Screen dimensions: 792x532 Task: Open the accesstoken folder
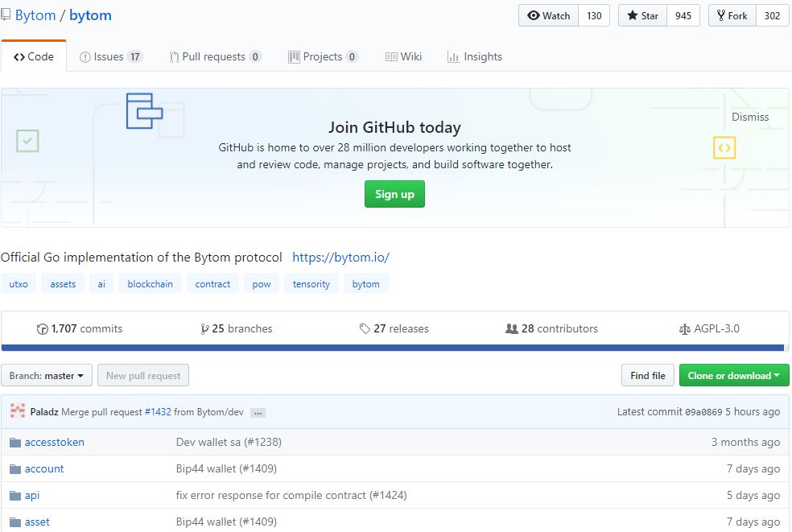click(54, 442)
